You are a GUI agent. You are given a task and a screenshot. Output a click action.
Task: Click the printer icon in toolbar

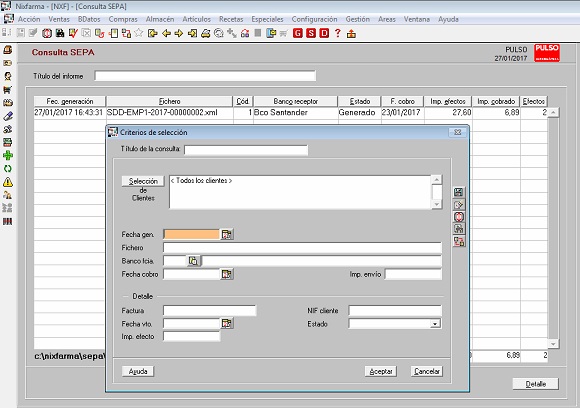tap(205, 34)
